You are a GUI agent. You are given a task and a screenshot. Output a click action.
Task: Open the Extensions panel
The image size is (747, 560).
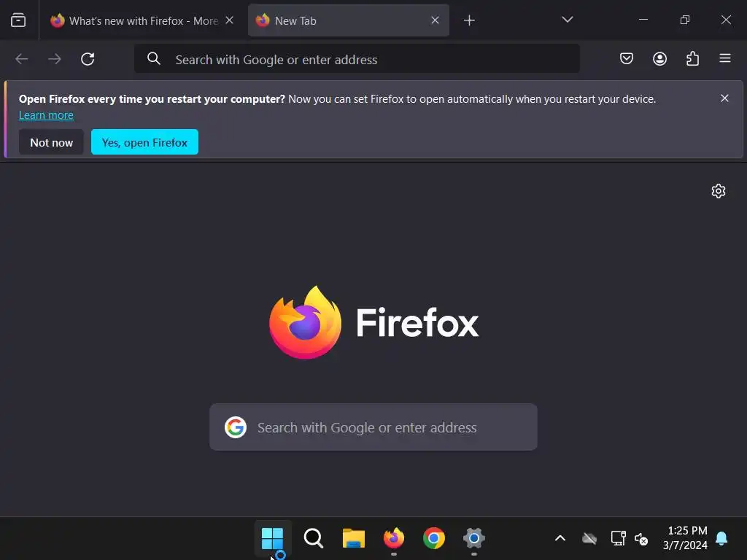pyautogui.click(x=692, y=58)
